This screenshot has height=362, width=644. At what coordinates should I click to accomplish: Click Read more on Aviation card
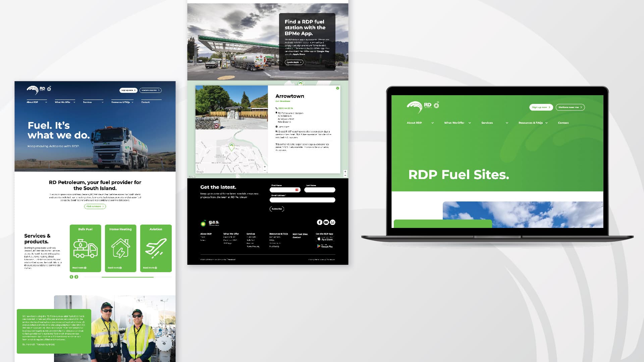coord(150,268)
